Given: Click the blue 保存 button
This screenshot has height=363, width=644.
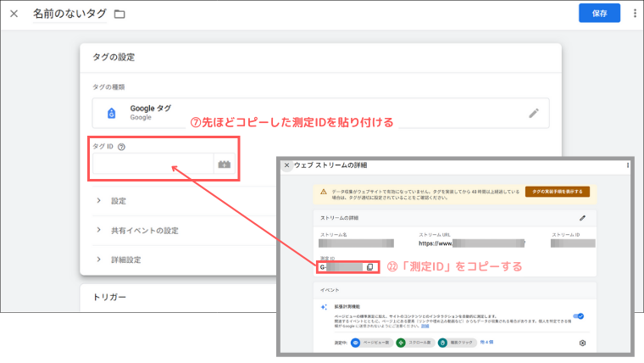Looking at the screenshot, I should [599, 14].
